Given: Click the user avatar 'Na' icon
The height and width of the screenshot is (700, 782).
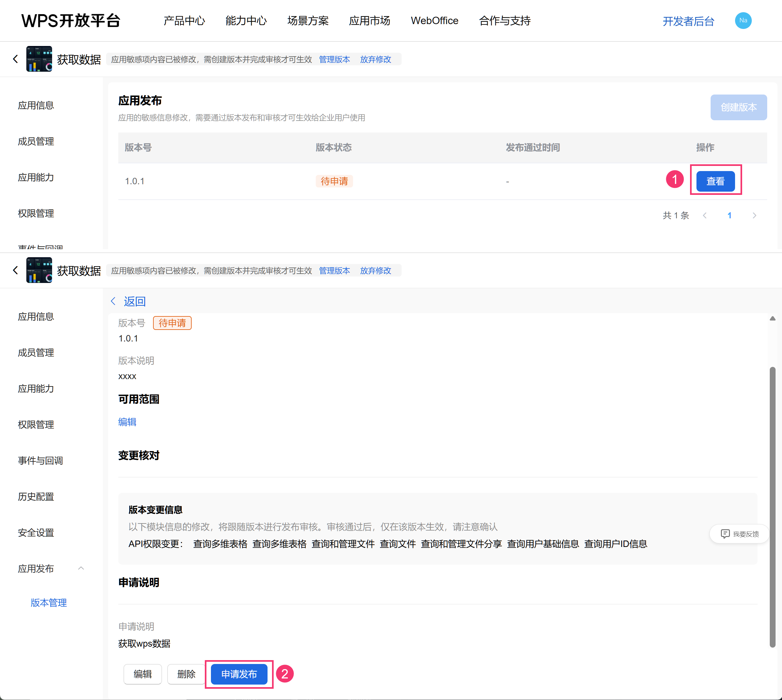Looking at the screenshot, I should 743,21.
